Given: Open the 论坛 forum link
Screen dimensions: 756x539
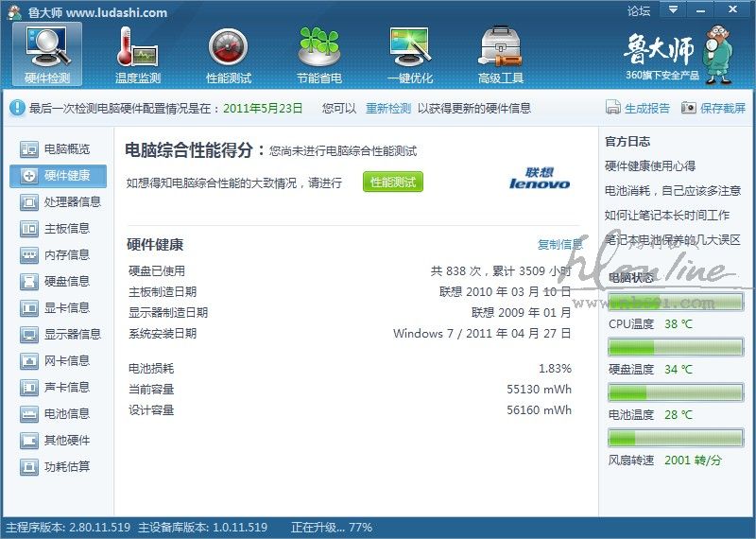Looking at the screenshot, I should [639, 10].
